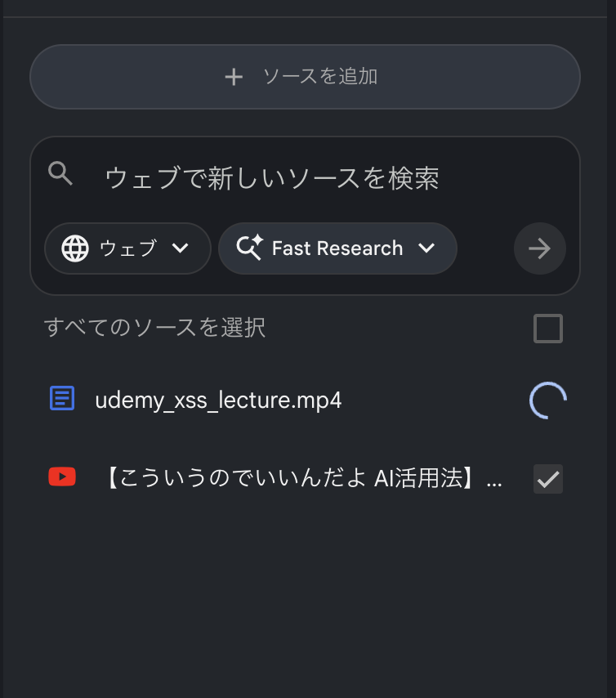Click the blue document icon for udemy_xss_lecture.mp4
This screenshot has width=616, height=698.
tap(62, 400)
